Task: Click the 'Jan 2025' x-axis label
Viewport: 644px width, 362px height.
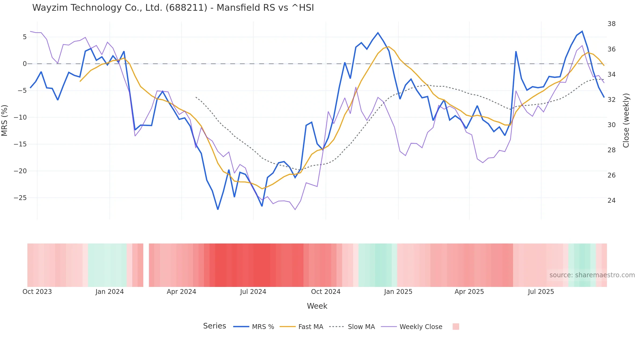Action: click(398, 291)
